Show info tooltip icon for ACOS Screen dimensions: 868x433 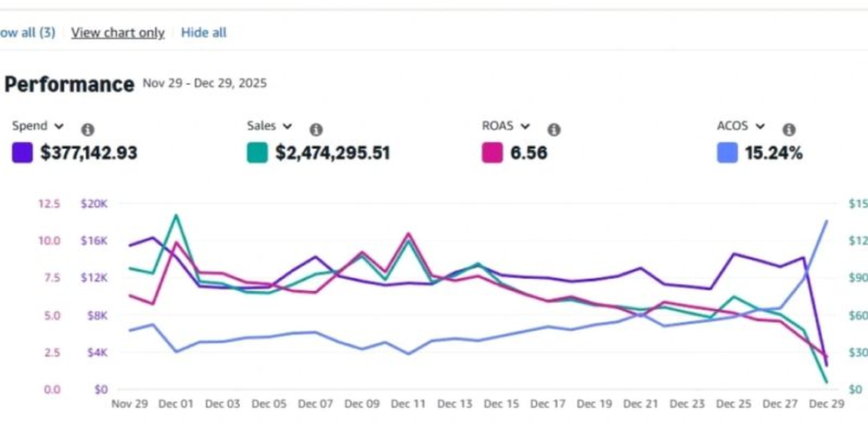click(x=788, y=130)
